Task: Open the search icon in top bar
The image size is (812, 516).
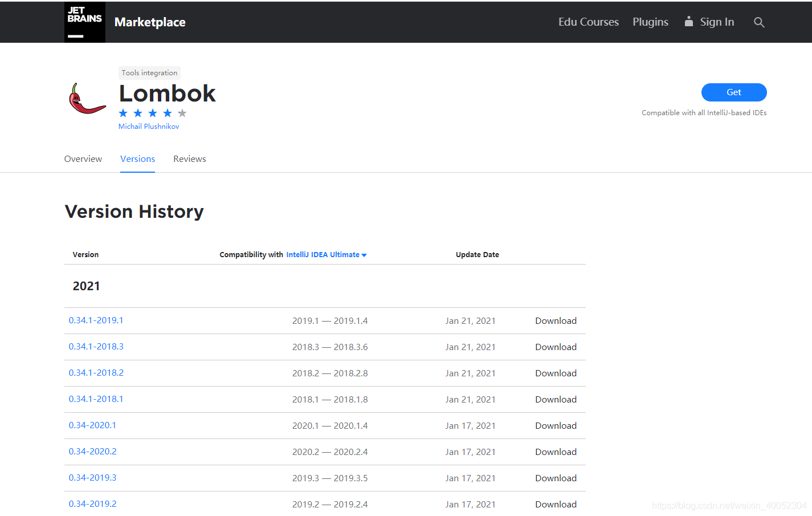Action: (759, 22)
